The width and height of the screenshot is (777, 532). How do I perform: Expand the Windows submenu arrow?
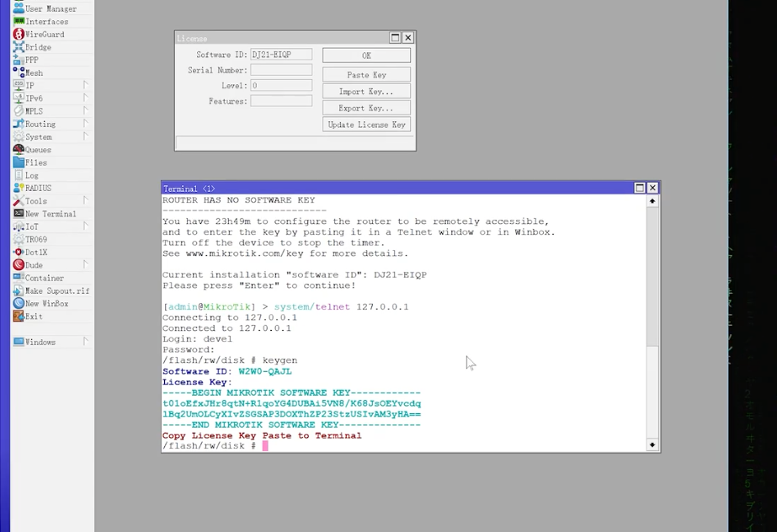pos(86,342)
